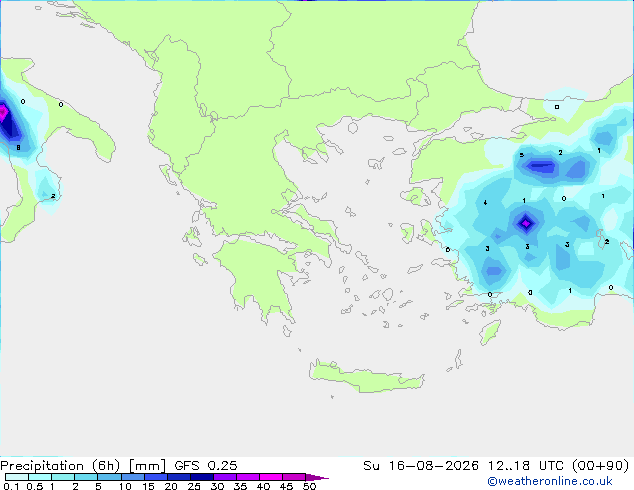The width and height of the screenshot is (634, 490).
Task: Pick the palest legend swatch above 0.1
Action: coord(17,477)
